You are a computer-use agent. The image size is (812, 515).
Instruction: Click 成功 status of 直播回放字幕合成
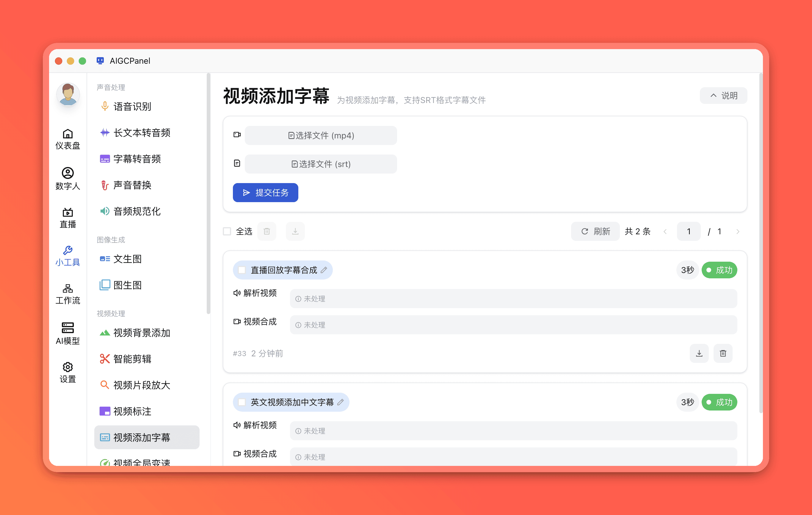click(x=719, y=270)
